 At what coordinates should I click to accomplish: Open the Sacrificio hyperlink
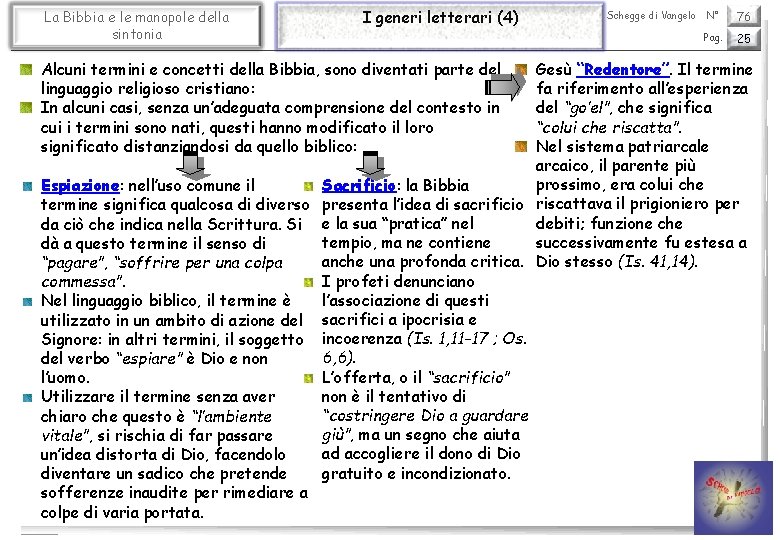click(359, 185)
